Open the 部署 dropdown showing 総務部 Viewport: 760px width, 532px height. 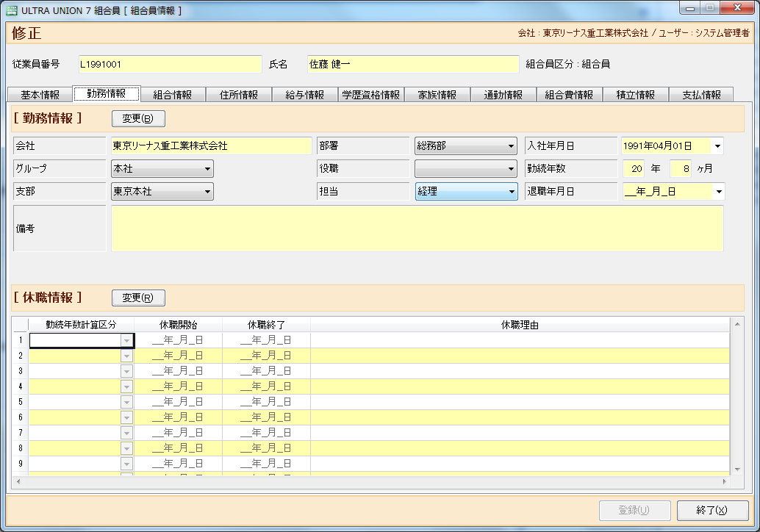coord(466,145)
